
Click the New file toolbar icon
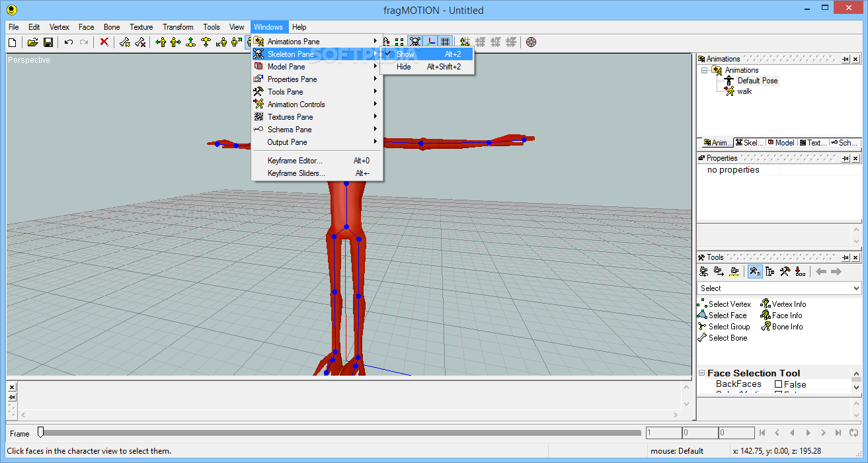(12, 42)
